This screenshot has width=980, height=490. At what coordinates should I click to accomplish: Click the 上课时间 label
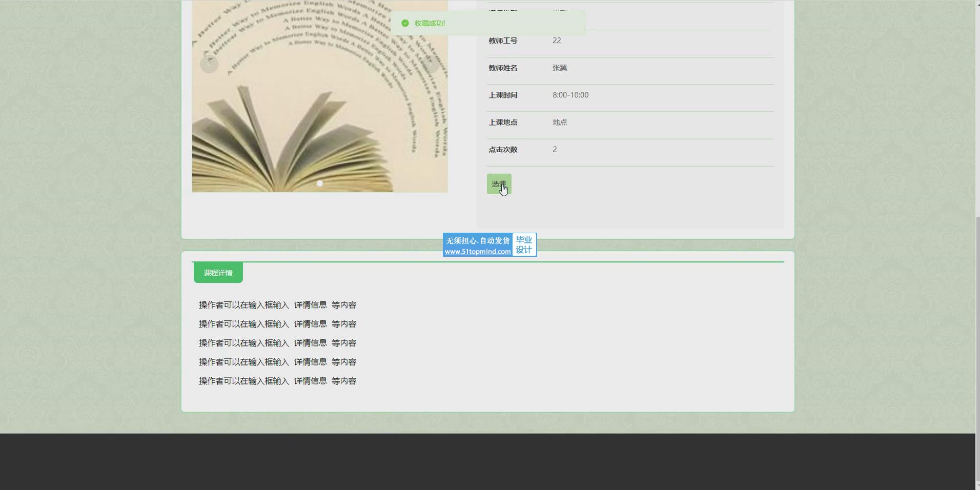click(x=503, y=95)
